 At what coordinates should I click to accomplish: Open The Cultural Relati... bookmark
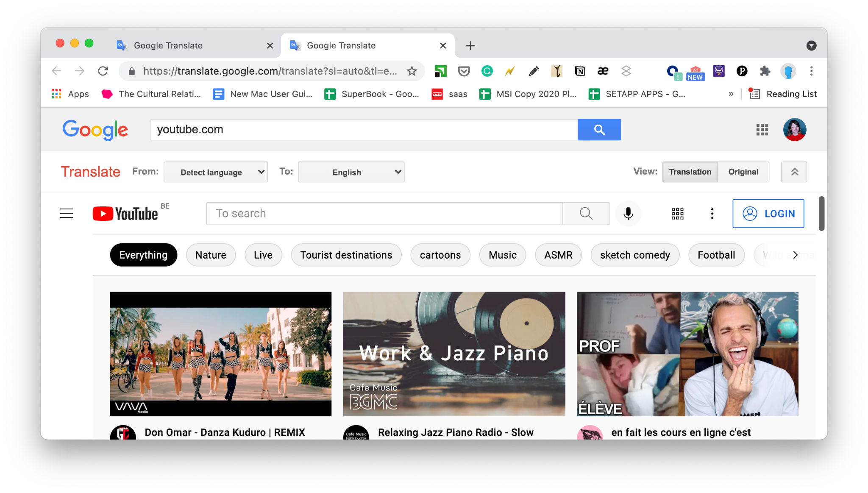pos(151,94)
